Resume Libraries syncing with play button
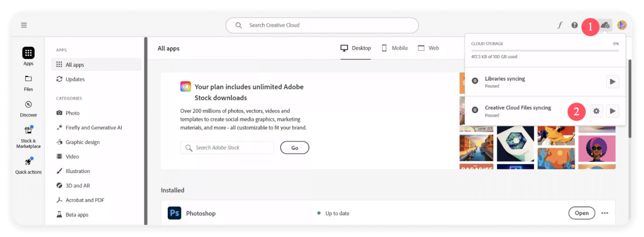The height and width of the screenshot is (237, 644). point(612,82)
